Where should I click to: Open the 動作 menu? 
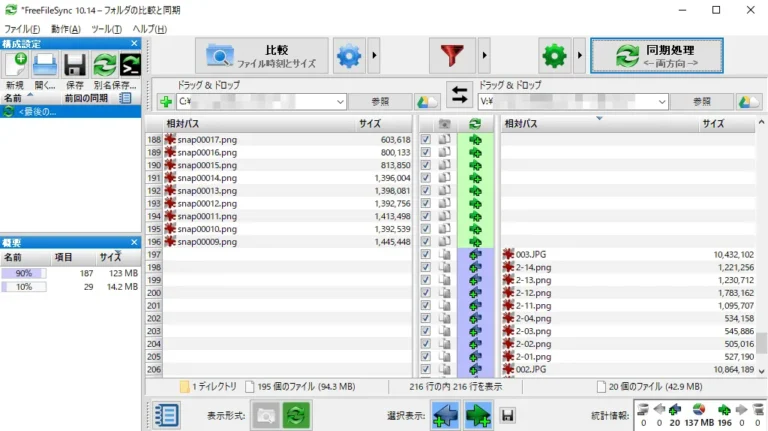click(66, 29)
